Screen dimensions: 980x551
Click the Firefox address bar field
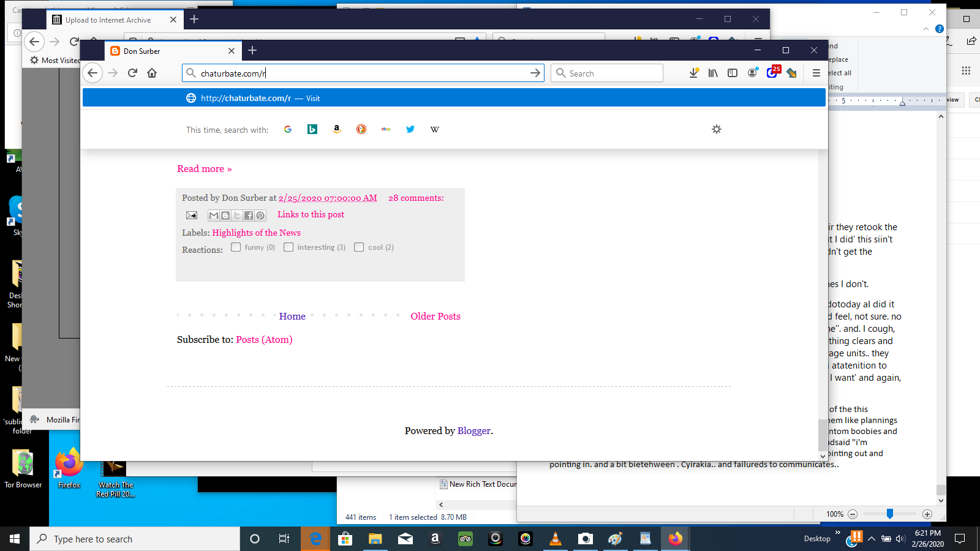click(363, 73)
